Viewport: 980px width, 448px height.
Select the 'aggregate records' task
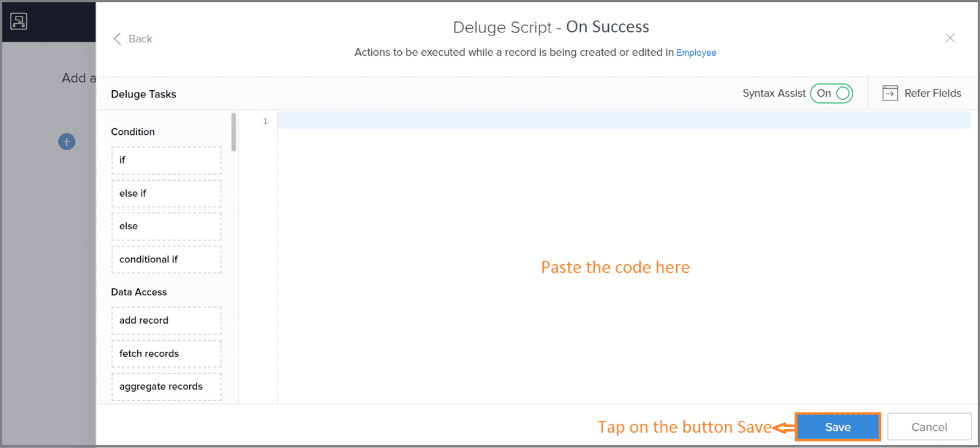(x=166, y=387)
